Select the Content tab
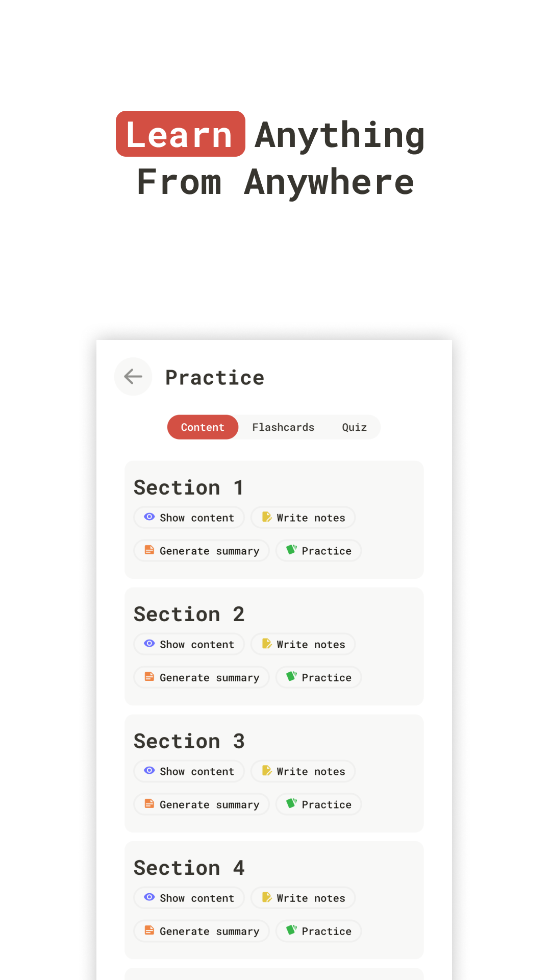This screenshot has width=551, height=980. tap(203, 427)
